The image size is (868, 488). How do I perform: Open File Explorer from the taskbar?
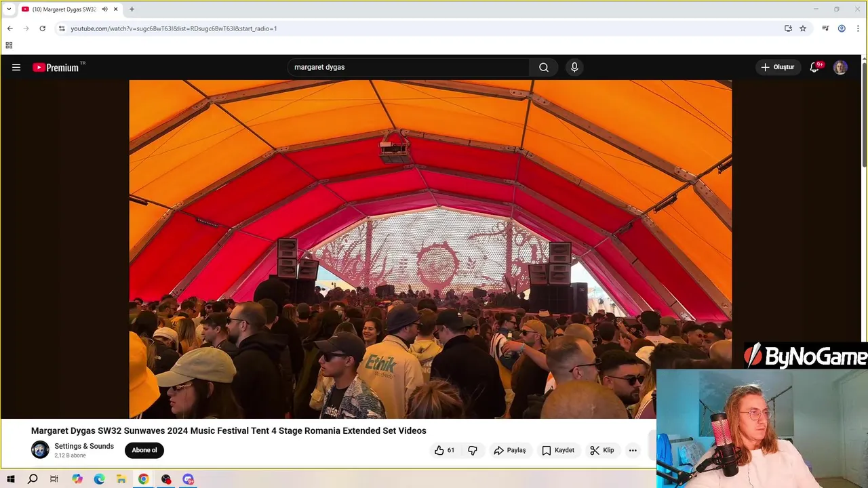pyautogui.click(x=121, y=479)
